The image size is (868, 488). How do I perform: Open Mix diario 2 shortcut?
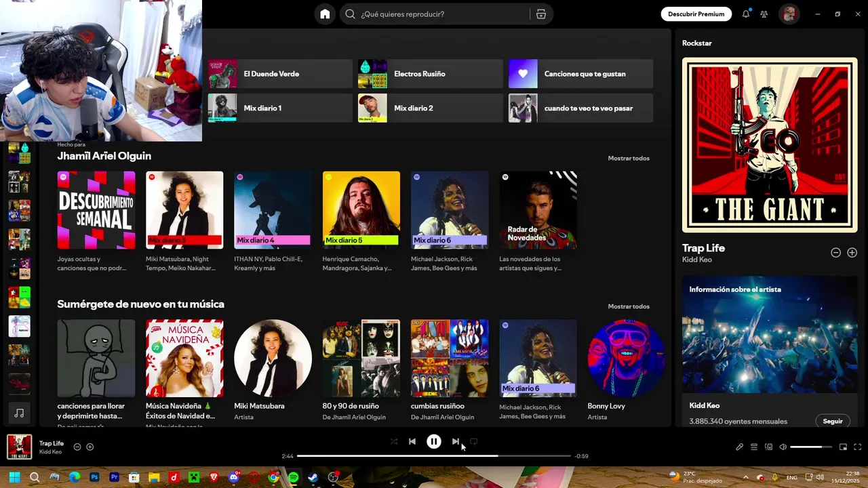pyautogui.click(x=431, y=108)
